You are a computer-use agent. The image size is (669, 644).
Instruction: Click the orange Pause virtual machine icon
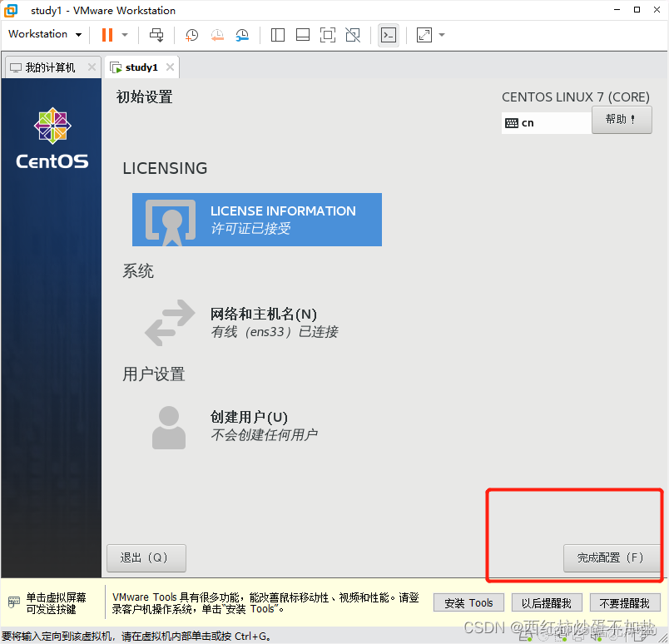pyautogui.click(x=107, y=35)
